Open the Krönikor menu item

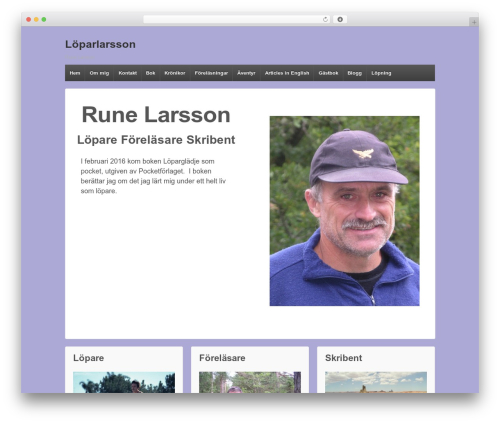[175, 73]
